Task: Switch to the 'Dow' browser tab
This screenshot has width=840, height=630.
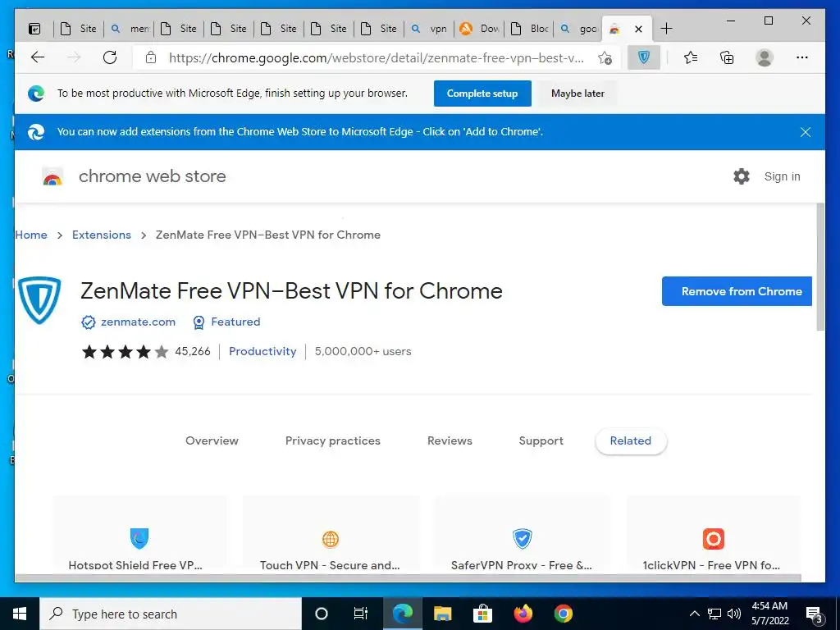Action: (x=479, y=29)
